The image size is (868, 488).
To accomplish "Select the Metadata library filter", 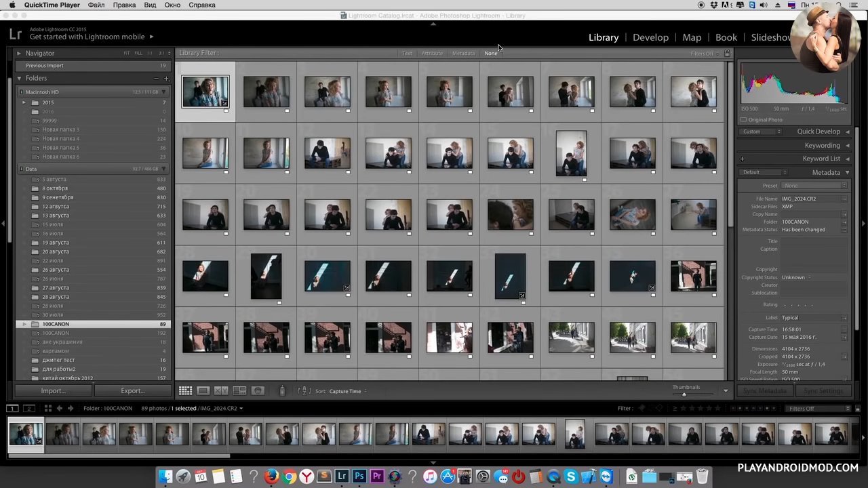I will point(463,54).
